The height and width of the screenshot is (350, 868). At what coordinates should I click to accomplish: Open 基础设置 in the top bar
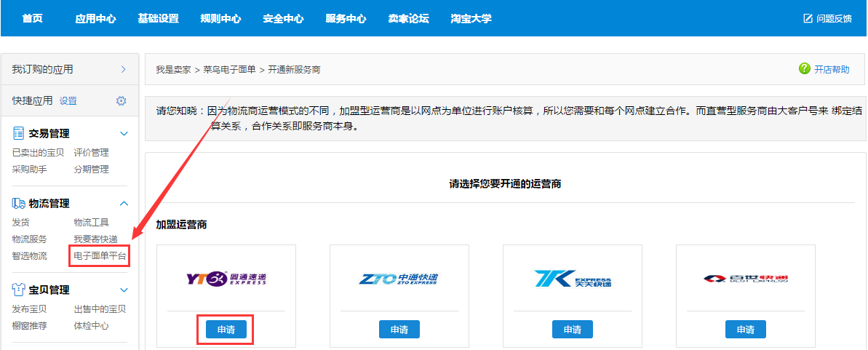159,18
